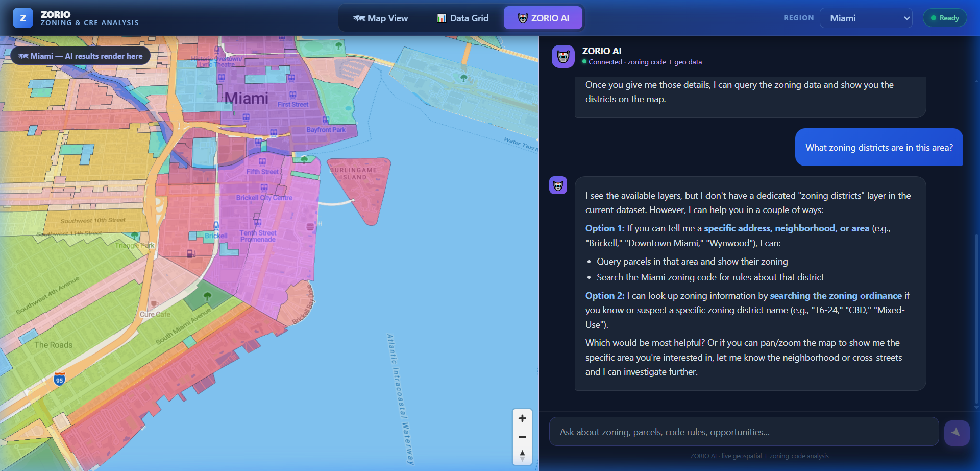Image resolution: width=980 pixels, height=471 pixels.
Task: Zoom in on the map
Action: tap(522, 418)
